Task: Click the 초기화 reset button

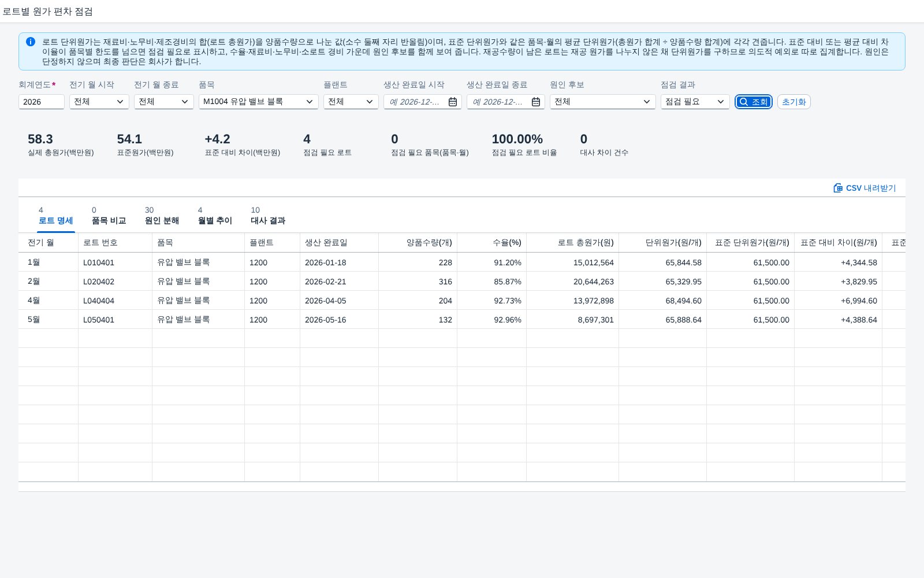Action: tap(793, 102)
